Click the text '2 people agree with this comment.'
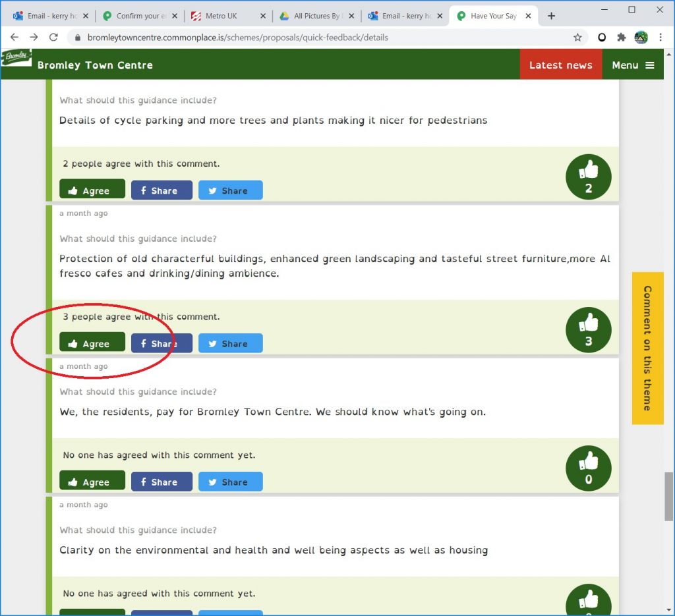The width and height of the screenshot is (675, 616). [x=141, y=163]
